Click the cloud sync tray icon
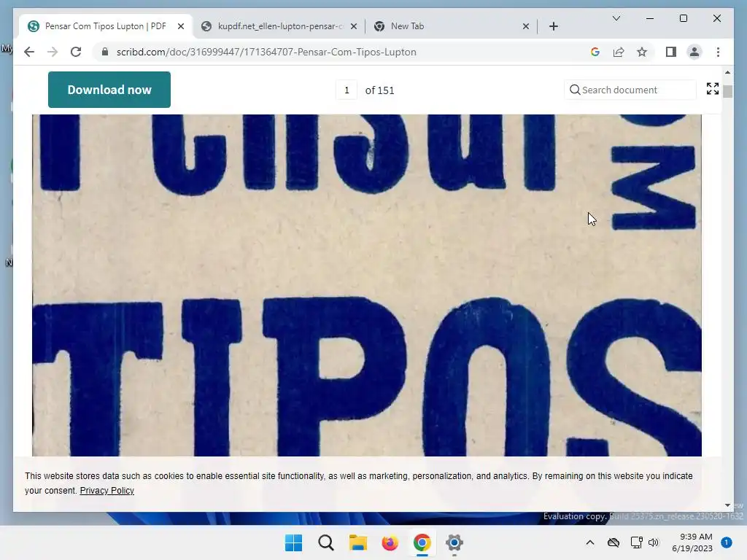747x560 pixels. tap(613, 542)
